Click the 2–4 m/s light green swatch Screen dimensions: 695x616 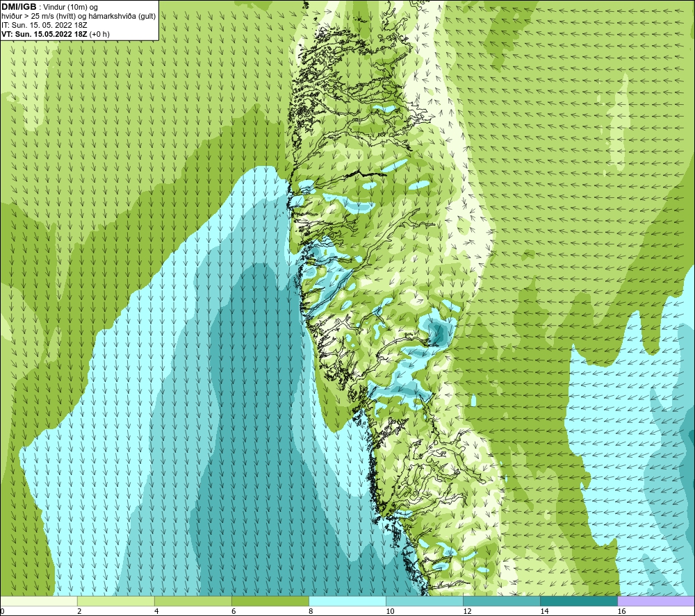tap(115, 601)
